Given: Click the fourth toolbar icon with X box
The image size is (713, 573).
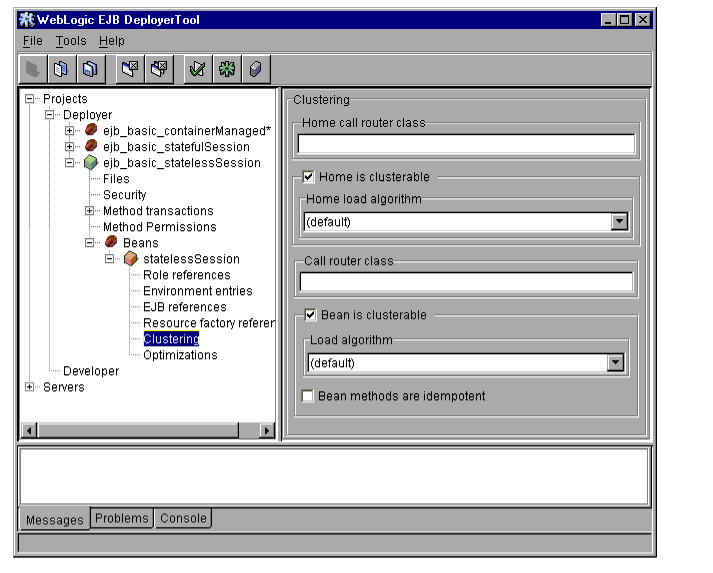Looking at the screenshot, I should [x=130, y=70].
